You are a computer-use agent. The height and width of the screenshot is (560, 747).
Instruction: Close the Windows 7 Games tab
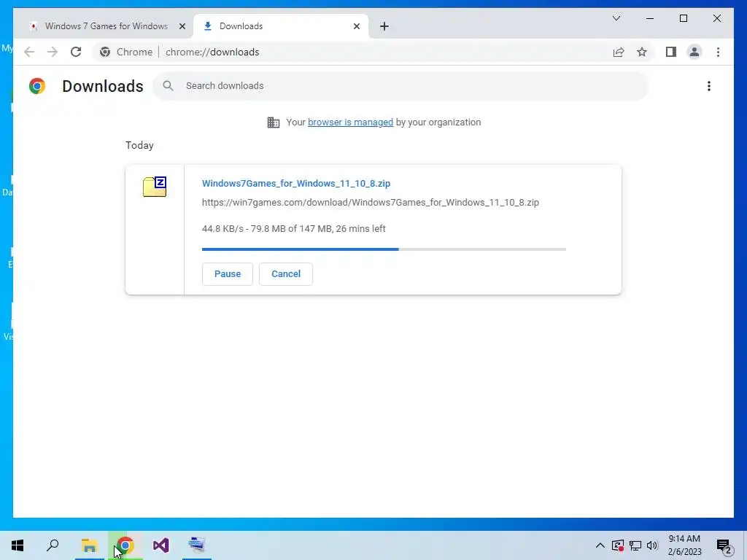pos(182,27)
